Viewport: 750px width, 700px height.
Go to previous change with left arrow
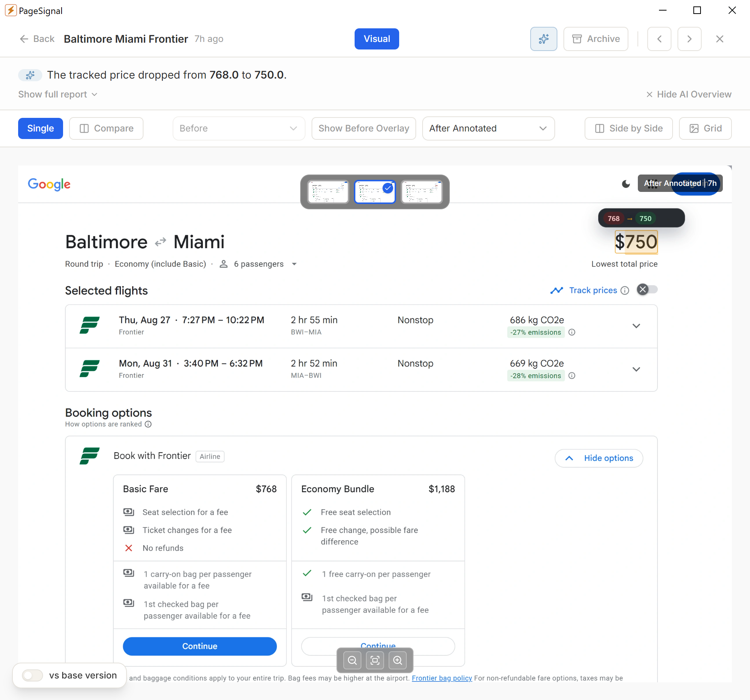659,39
